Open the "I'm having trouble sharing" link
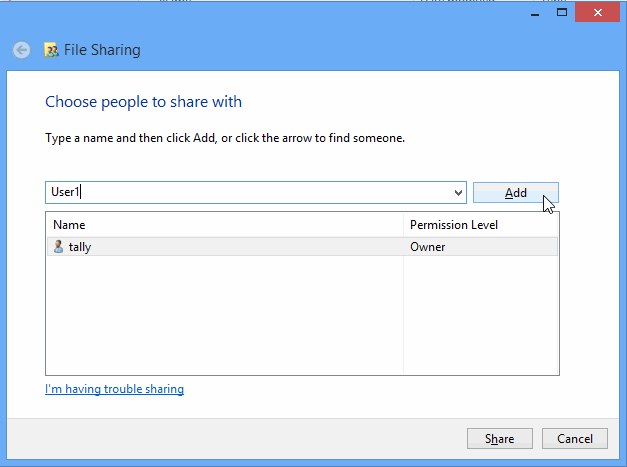This screenshot has height=467, width=627. point(114,389)
